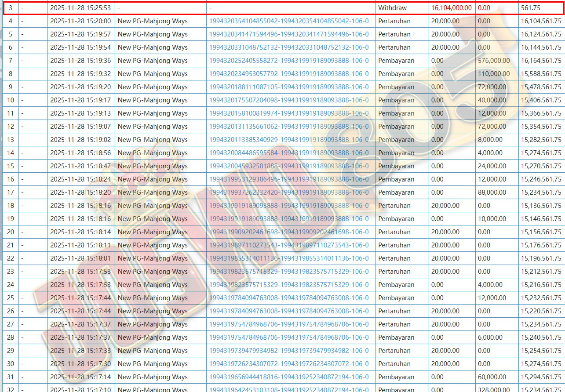This screenshot has height=392, width=565.
Task: Open transaction link starting with 1994320354104855042
Action: click(289, 21)
